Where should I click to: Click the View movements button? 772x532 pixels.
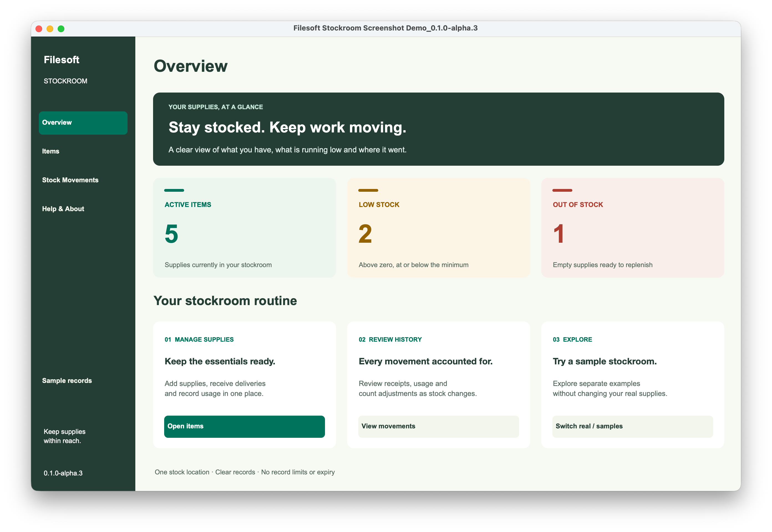(x=438, y=426)
